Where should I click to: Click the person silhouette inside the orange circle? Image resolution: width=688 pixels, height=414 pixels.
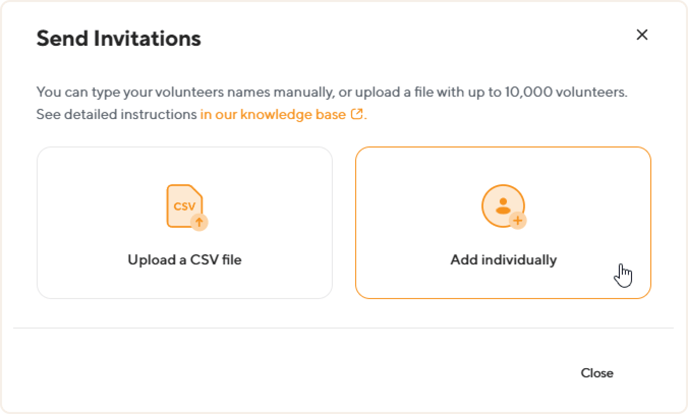[x=503, y=206]
